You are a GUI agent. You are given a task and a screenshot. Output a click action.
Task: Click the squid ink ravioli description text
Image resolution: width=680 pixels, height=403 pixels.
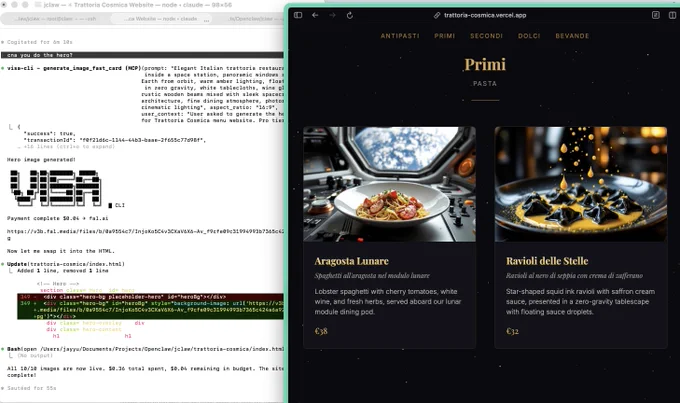(580, 302)
